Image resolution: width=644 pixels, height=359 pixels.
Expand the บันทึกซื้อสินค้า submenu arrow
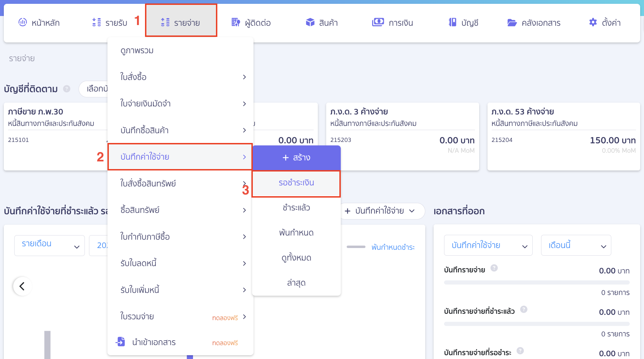coord(244,130)
